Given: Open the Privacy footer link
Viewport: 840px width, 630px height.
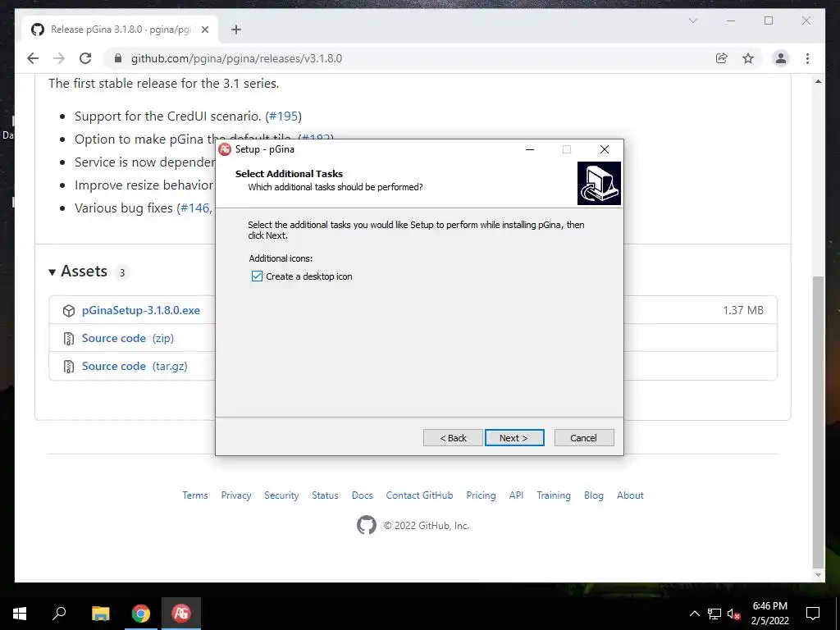Looking at the screenshot, I should (x=236, y=495).
